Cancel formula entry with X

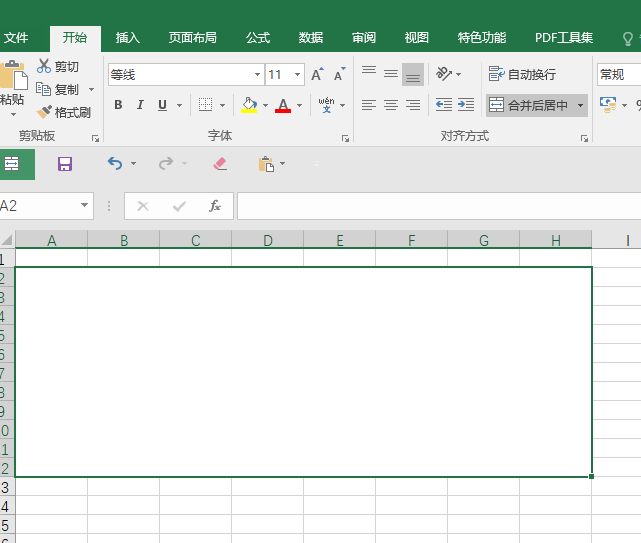click(143, 206)
